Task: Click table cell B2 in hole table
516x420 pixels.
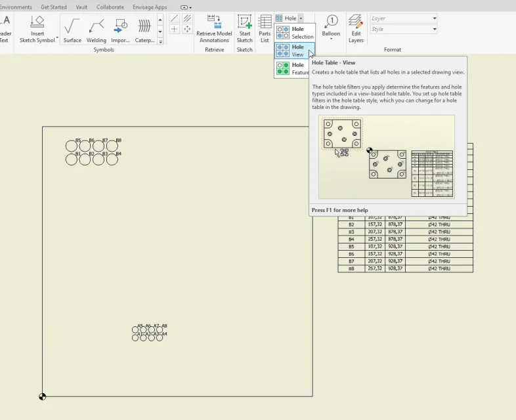Action: [351, 224]
